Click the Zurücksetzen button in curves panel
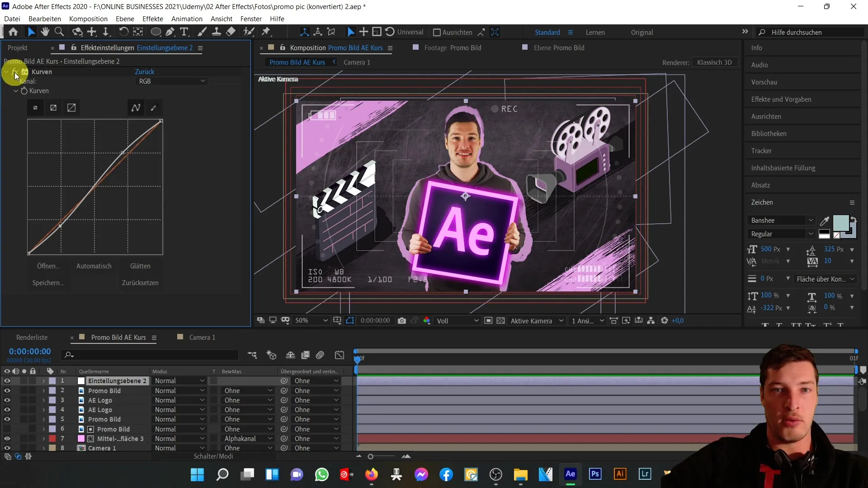The image size is (868, 488). [x=140, y=282]
